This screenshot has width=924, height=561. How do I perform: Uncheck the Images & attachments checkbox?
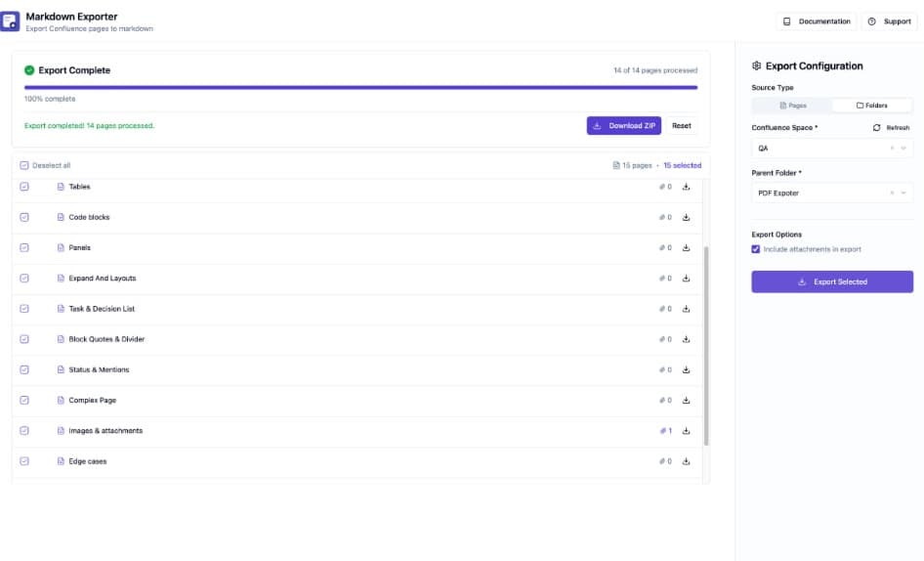[x=24, y=431]
